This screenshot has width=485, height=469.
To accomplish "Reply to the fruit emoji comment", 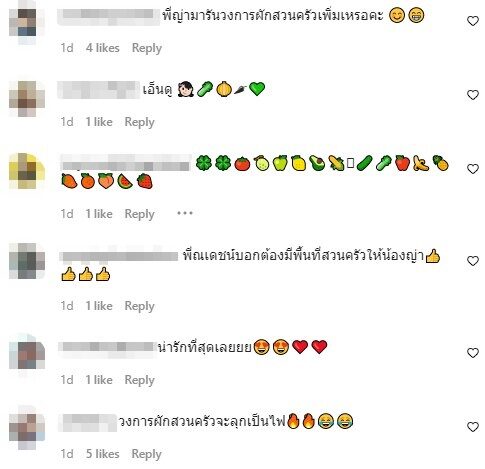I will [x=139, y=214].
